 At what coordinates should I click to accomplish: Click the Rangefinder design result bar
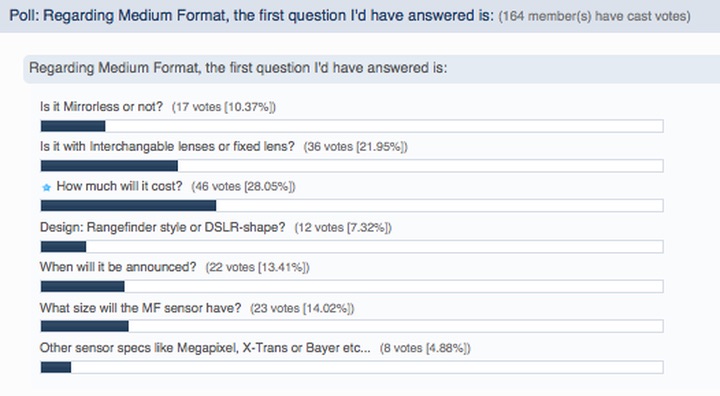[352, 247]
